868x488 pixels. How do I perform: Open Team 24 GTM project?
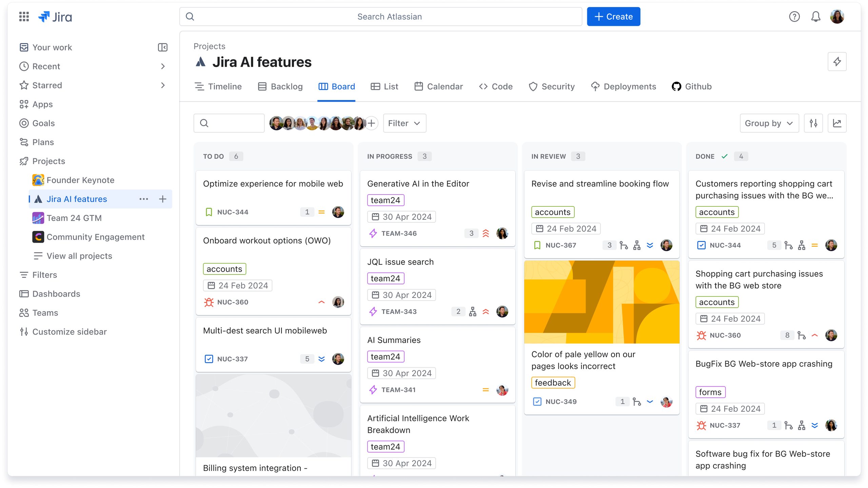(67, 218)
